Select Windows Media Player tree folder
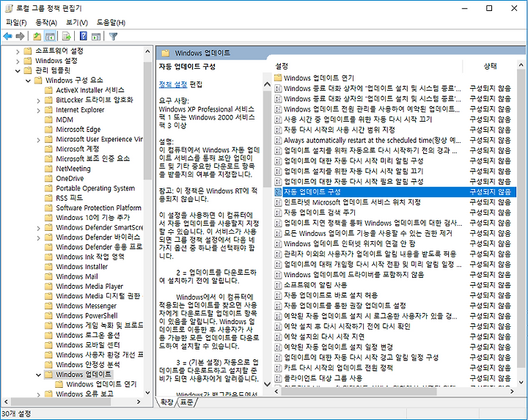The height and width of the screenshot is (420, 528). [x=89, y=286]
